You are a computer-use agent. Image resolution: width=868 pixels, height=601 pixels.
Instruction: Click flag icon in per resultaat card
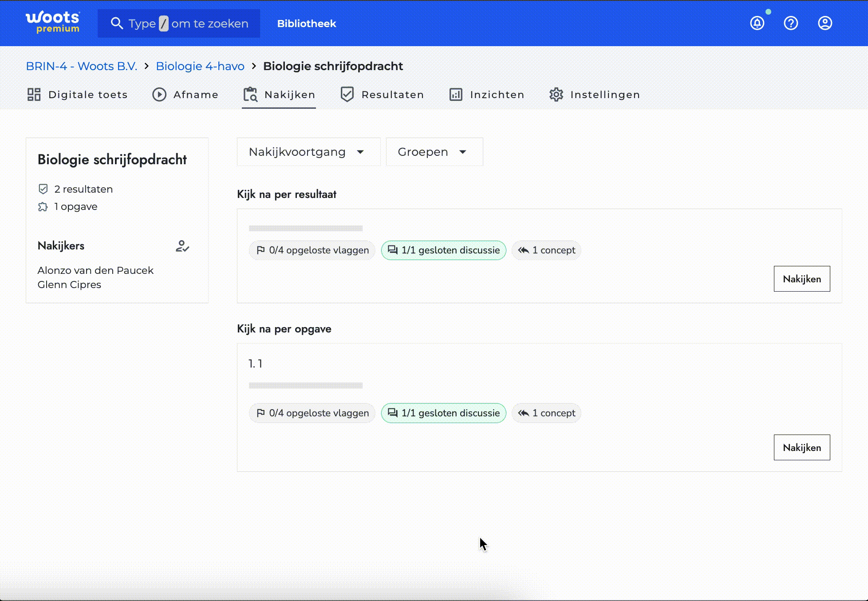(x=261, y=250)
